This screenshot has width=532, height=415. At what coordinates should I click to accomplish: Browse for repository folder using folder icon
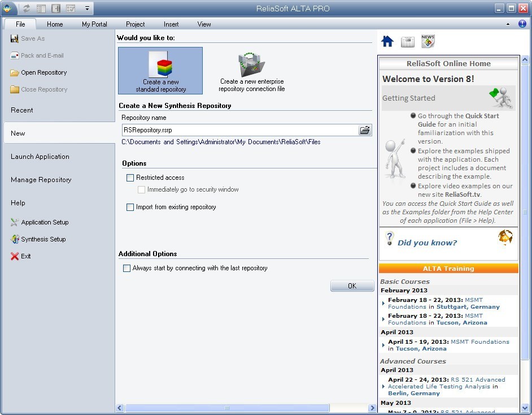click(x=365, y=130)
